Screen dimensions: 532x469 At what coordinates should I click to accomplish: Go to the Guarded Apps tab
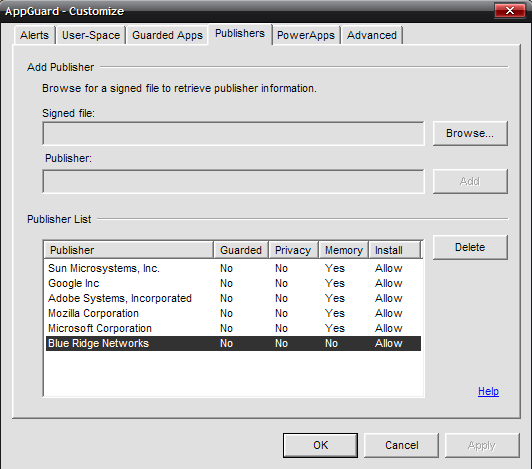167,35
